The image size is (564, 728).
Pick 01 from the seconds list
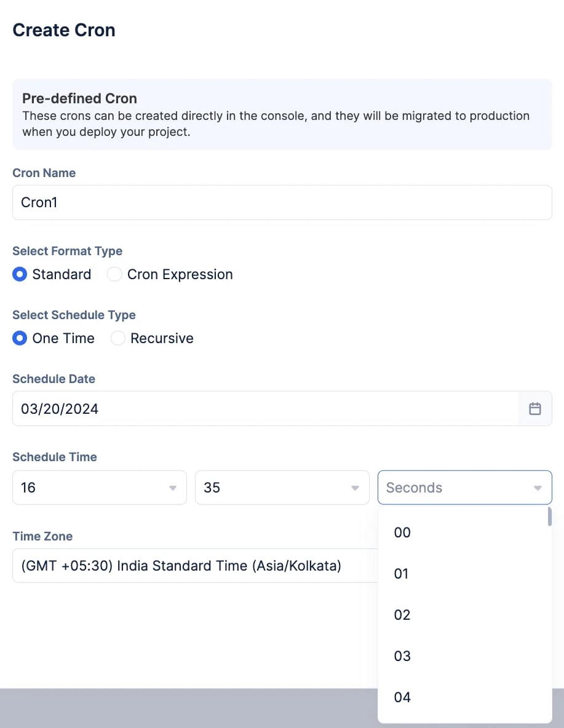pos(402,574)
